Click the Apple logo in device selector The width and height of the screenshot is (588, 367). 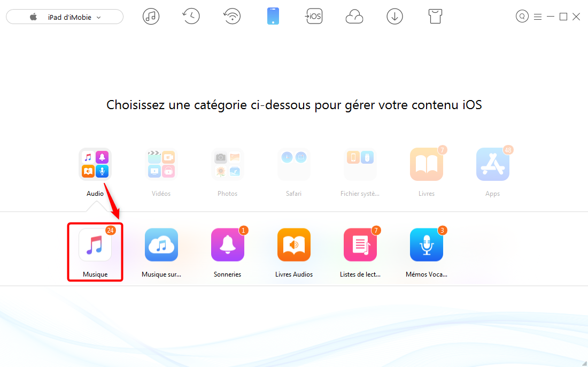click(x=33, y=17)
